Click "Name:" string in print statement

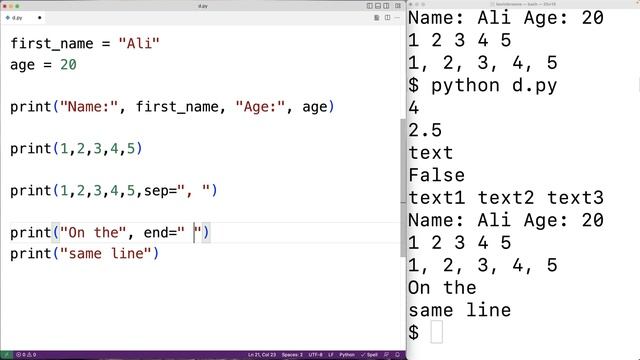(x=89, y=107)
